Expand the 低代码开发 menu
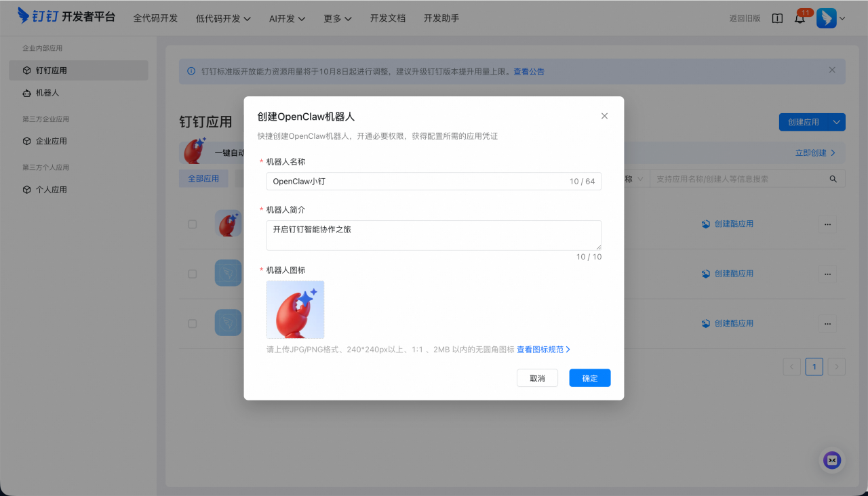Image resolution: width=868 pixels, height=496 pixels. [223, 18]
